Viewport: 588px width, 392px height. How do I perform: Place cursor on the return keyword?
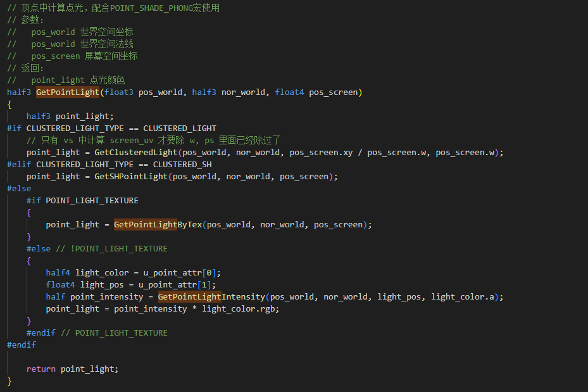click(x=41, y=369)
